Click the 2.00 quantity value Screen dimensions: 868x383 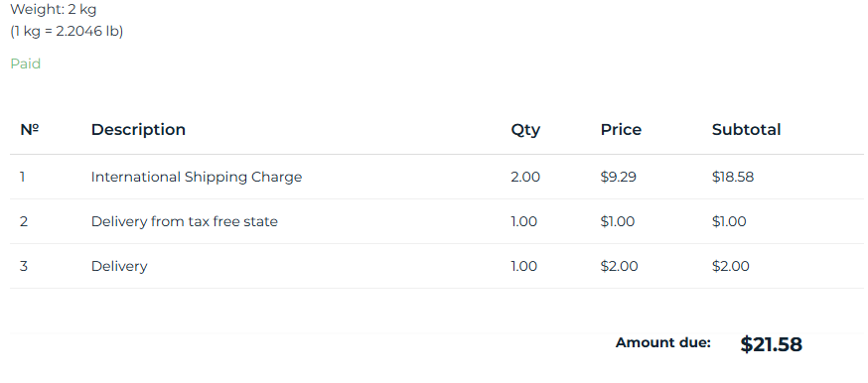525,178
